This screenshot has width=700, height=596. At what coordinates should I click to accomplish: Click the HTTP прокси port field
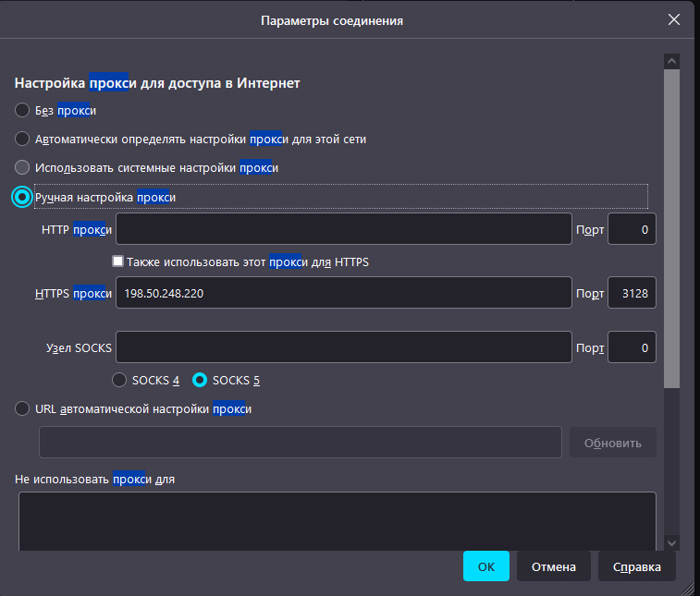pos(632,229)
